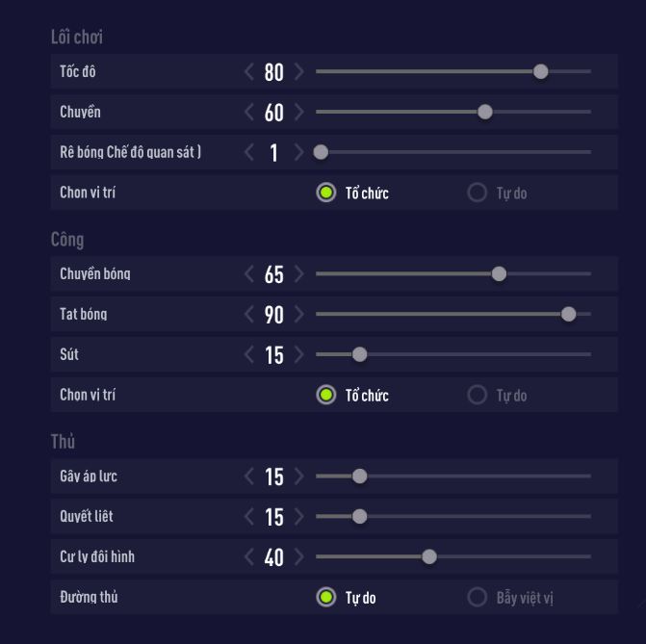This screenshot has height=644, width=646.
Task: Click the Tốc độ slider handle
Action: click(x=541, y=71)
